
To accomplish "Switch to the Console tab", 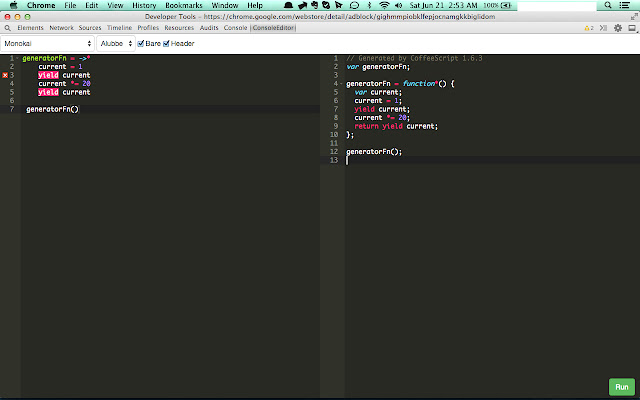I will click(236, 28).
